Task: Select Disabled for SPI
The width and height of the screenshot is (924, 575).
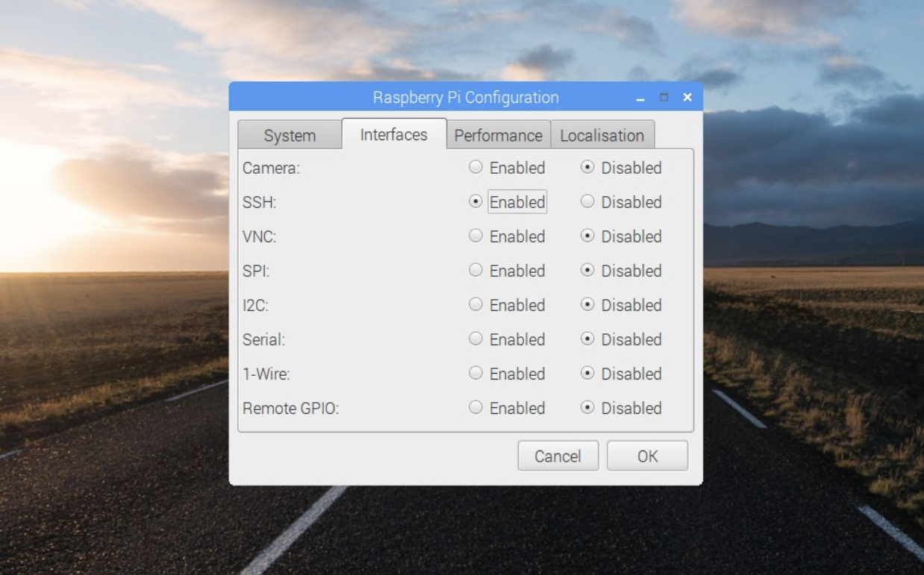Action: pyautogui.click(x=621, y=271)
